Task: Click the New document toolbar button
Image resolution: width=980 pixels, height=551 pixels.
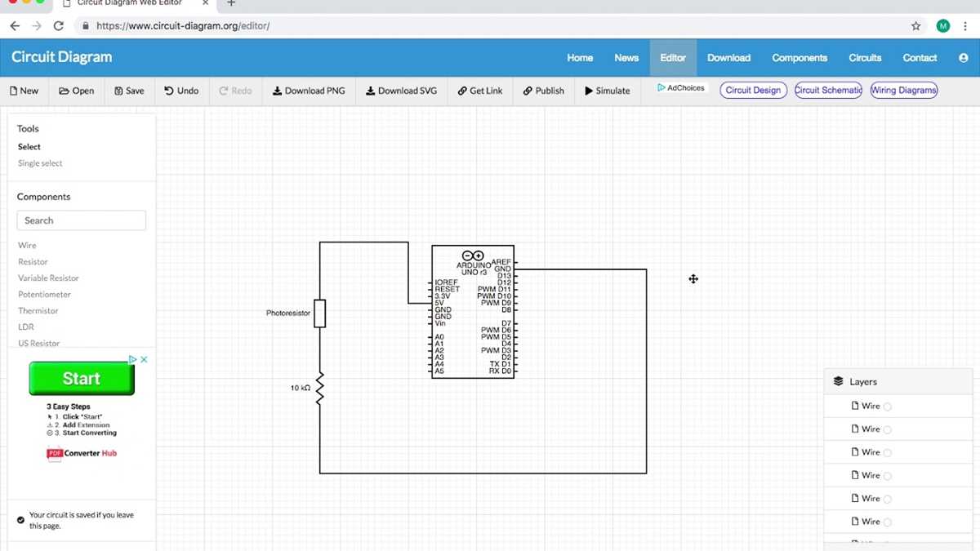Action: 24,91
